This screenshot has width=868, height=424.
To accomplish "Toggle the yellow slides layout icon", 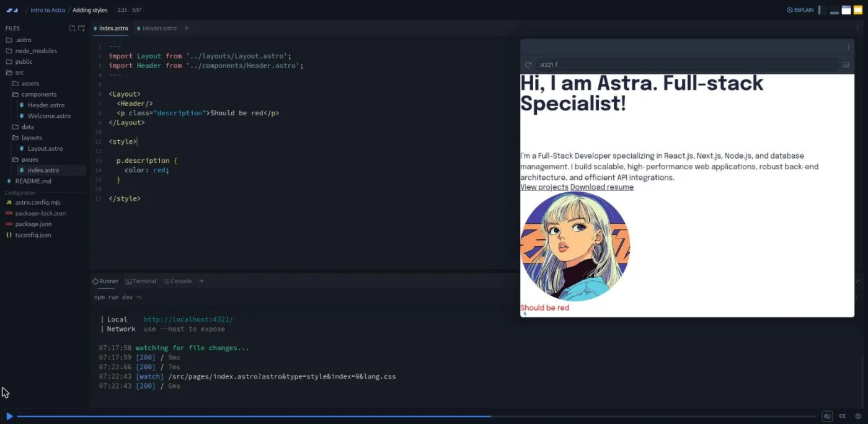I will pos(858,10).
